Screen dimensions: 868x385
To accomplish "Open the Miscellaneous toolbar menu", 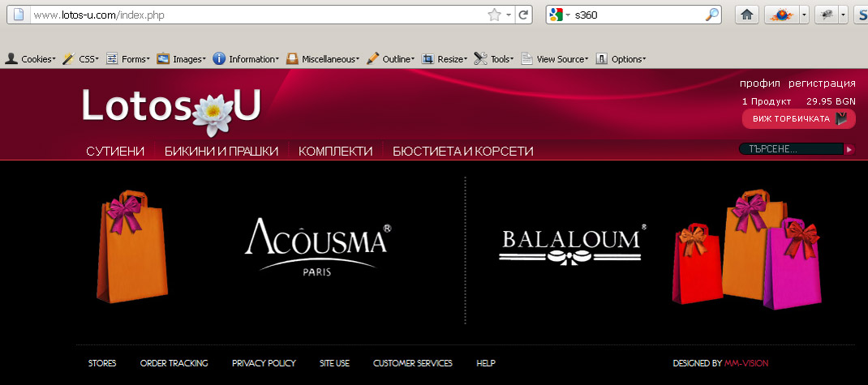I will coord(323,58).
